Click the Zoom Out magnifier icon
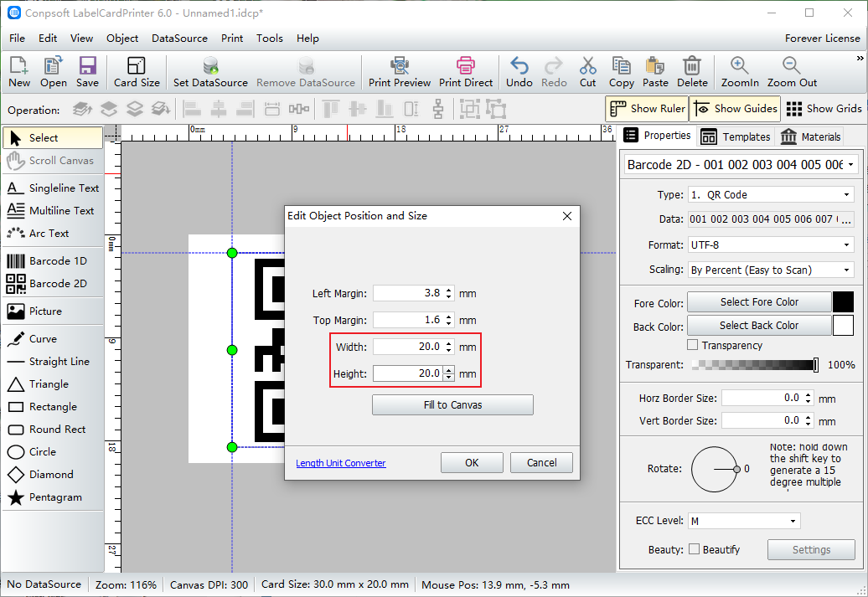The width and height of the screenshot is (868, 597). click(x=792, y=72)
